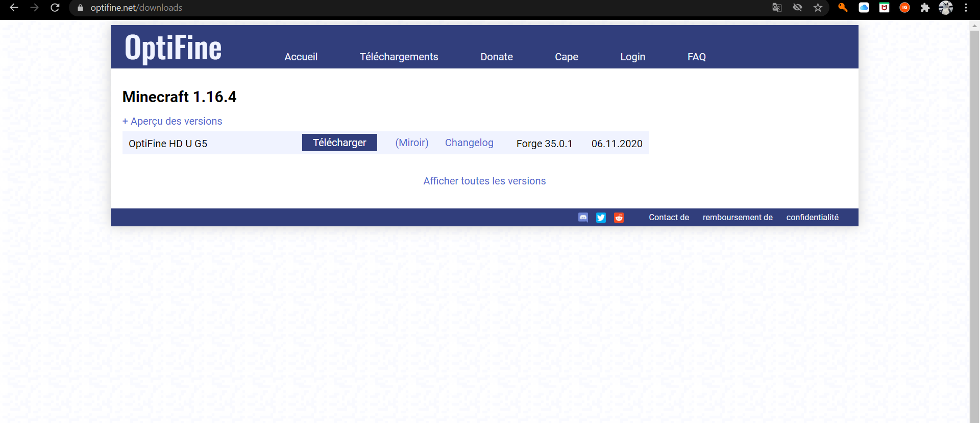Viewport: 980px width, 423px height.
Task: Click the scrollbar up arrow
Action: [975, 25]
